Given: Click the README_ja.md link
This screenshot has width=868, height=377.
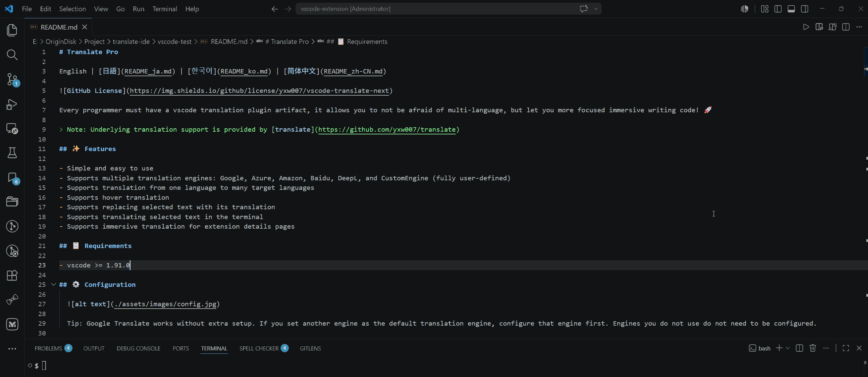Looking at the screenshot, I should click(148, 71).
